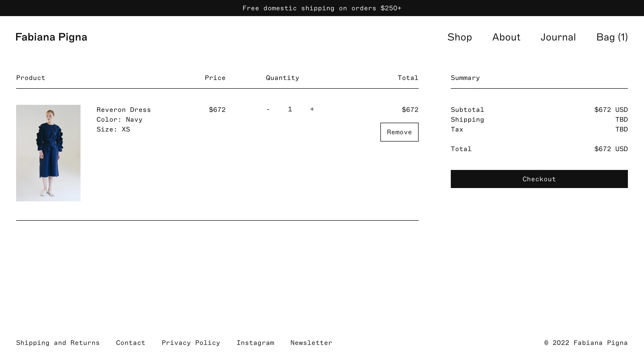Select the Reveron Dress product name

coord(124,109)
